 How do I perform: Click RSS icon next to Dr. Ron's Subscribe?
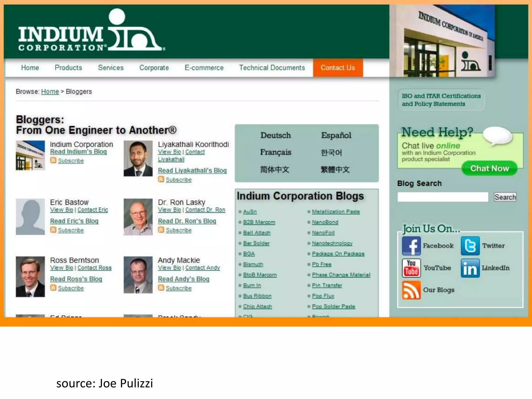(x=161, y=230)
